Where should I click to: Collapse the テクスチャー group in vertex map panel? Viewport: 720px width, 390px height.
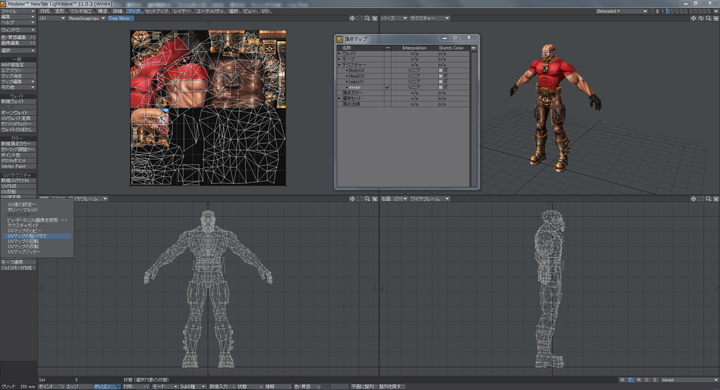tap(340, 65)
